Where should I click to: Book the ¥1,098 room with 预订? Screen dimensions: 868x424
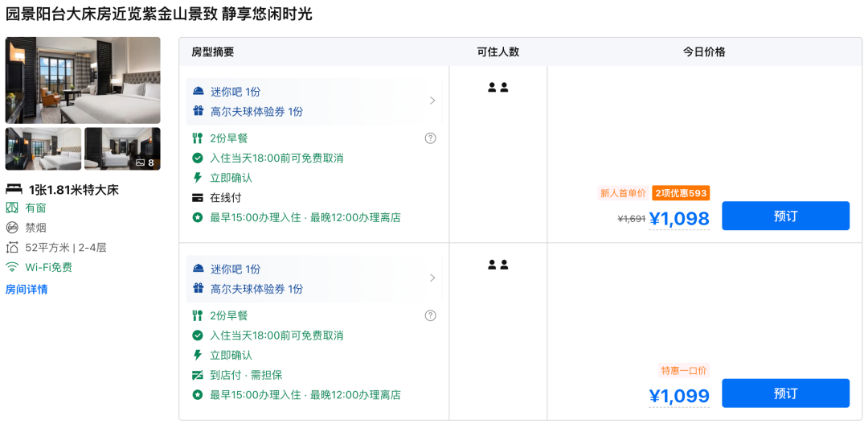785,216
